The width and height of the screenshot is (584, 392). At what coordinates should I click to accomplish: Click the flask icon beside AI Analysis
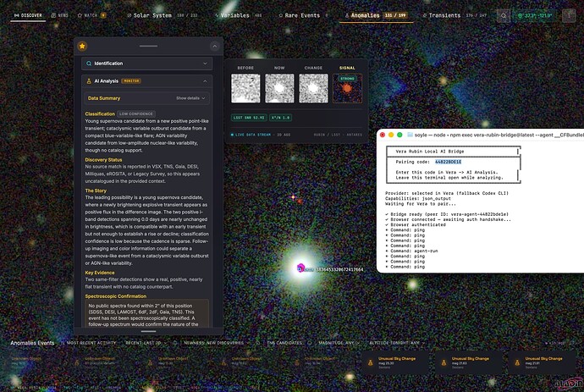(89, 81)
